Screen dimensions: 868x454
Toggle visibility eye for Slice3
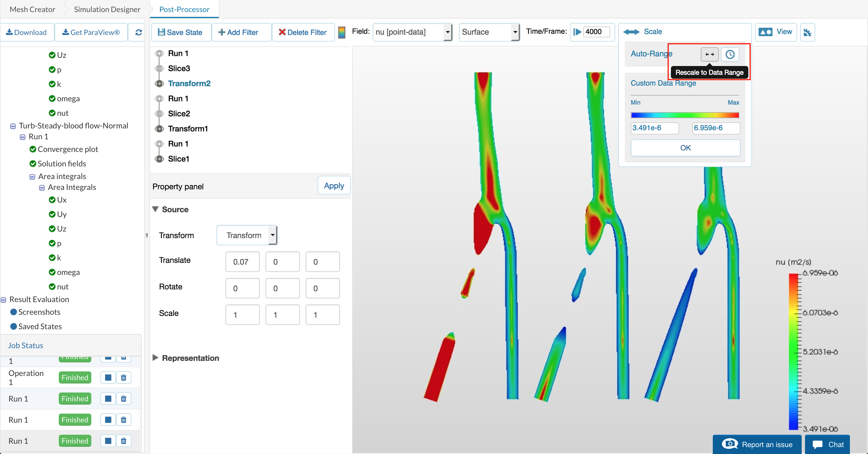[x=159, y=68]
